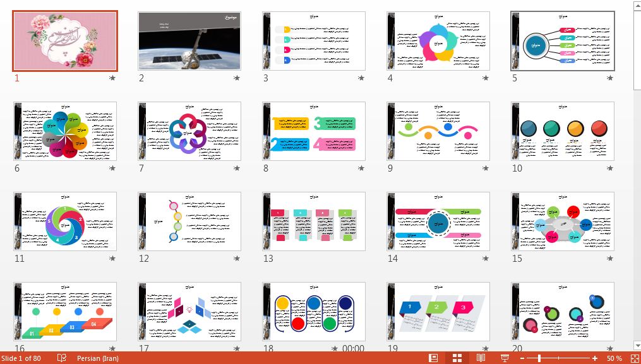Screen dimensions: 641x364
Task: Select slide 11 with the numbered swirl diagram
Action: pos(64,221)
